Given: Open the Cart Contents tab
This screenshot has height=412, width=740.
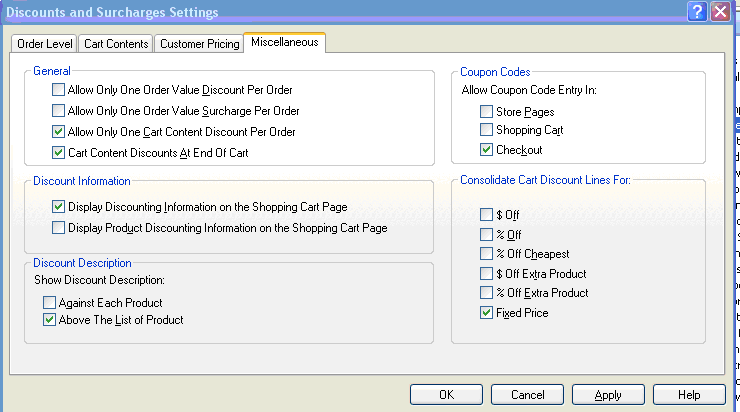Looking at the screenshot, I should [117, 44].
